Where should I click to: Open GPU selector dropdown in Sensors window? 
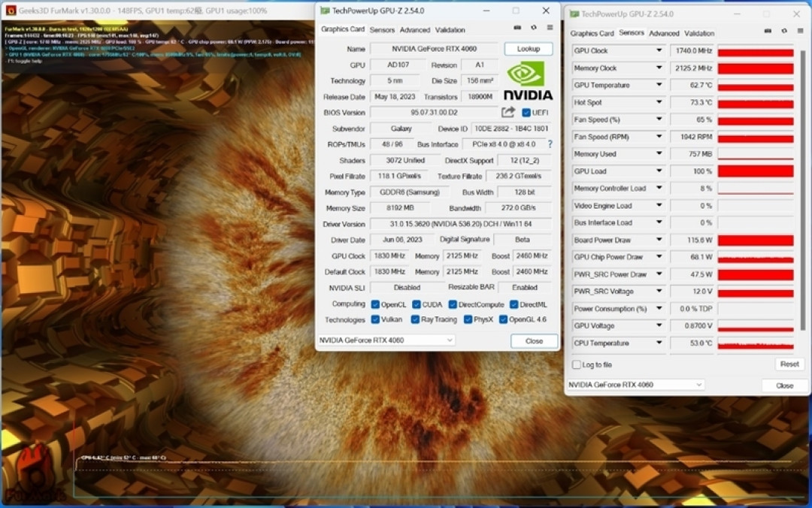635,385
